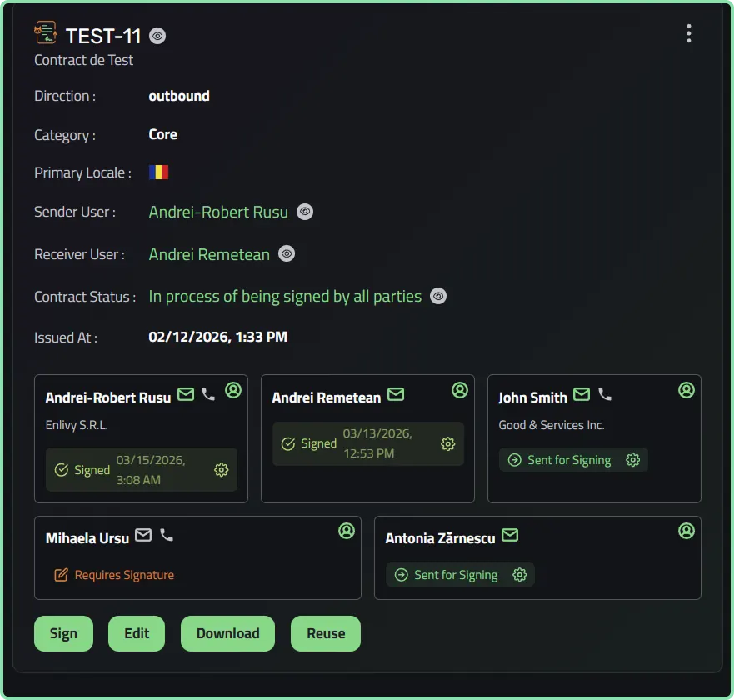Click phone icon next to John Smith
This screenshot has height=700, width=734.
point(605,395)
